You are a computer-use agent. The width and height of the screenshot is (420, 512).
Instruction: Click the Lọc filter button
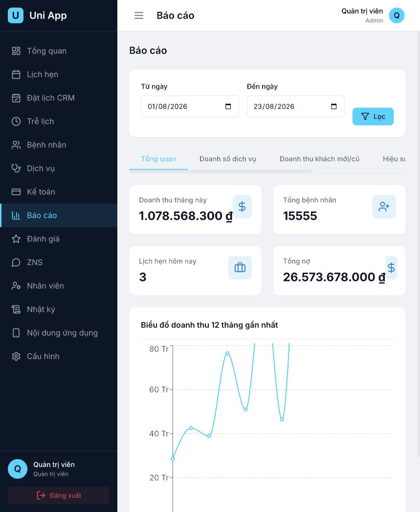tap(373, 116)
